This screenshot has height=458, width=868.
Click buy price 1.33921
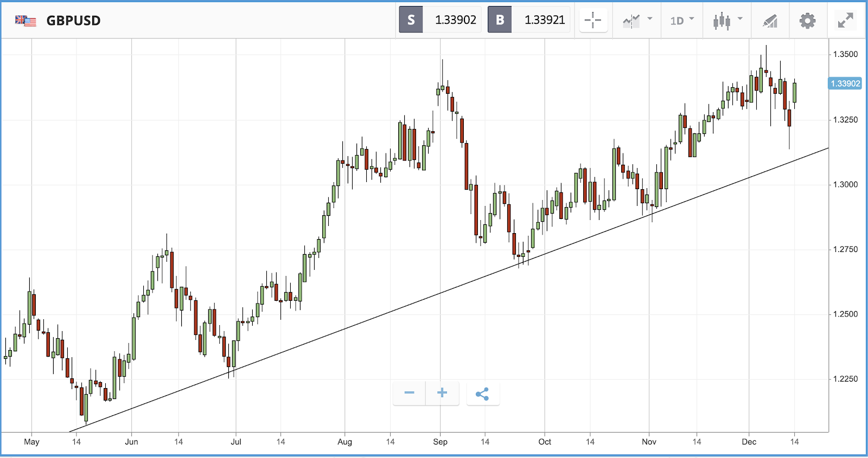click(544, 20)
